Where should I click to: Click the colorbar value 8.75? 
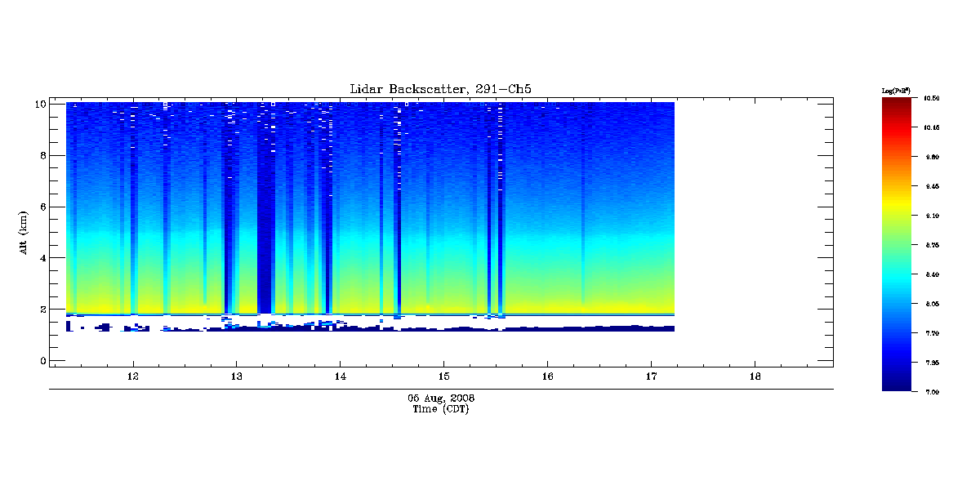pyautogui.click(x=932, y=245)
